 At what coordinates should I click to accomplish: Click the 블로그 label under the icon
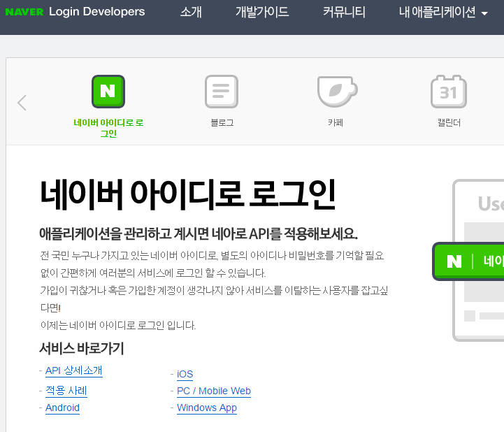pos(222,122)
